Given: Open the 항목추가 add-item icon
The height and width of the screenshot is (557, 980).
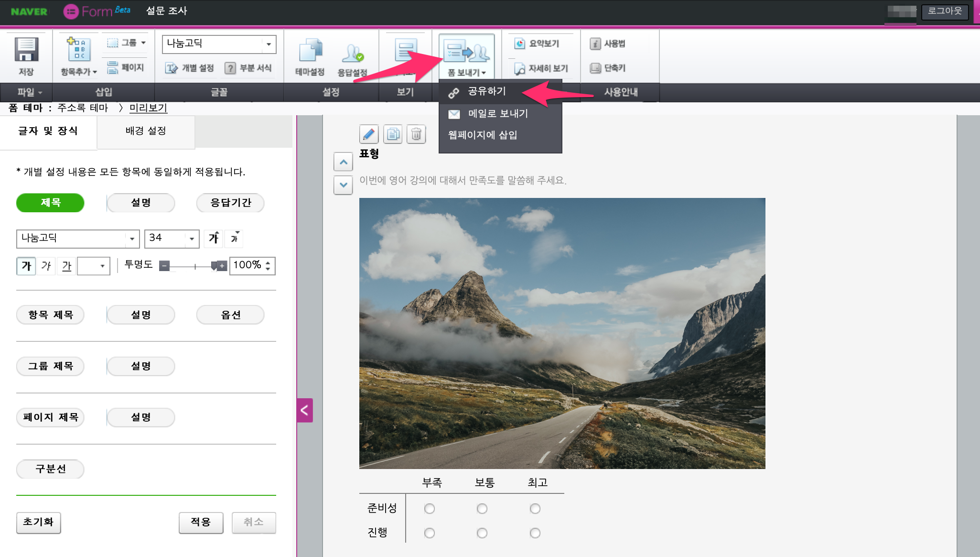Looking at the screenshot, I should coord(78,49).
